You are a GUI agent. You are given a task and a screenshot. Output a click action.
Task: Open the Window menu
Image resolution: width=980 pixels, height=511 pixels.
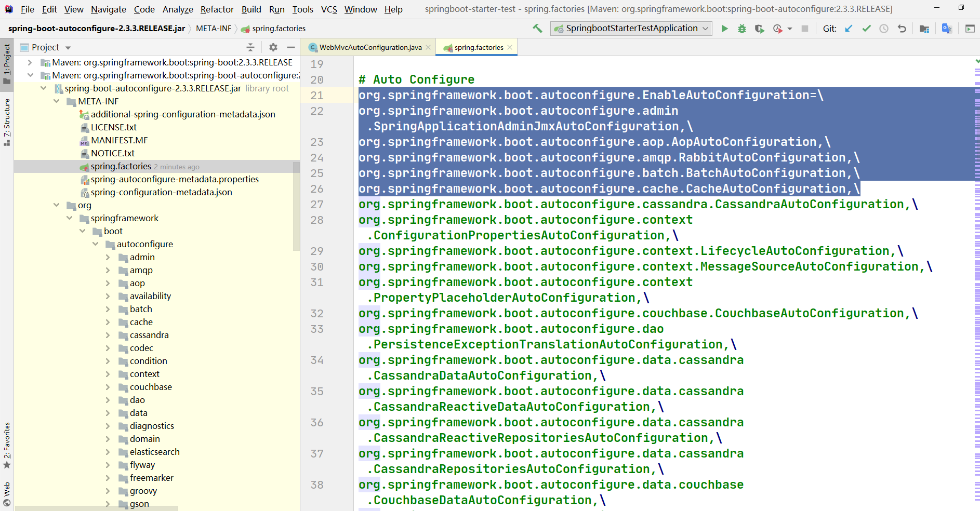[361, 9]
